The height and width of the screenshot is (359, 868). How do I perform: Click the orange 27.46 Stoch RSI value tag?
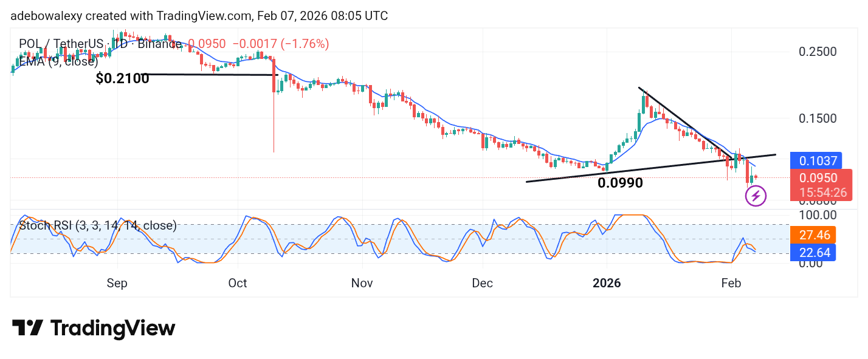point(814,234)
